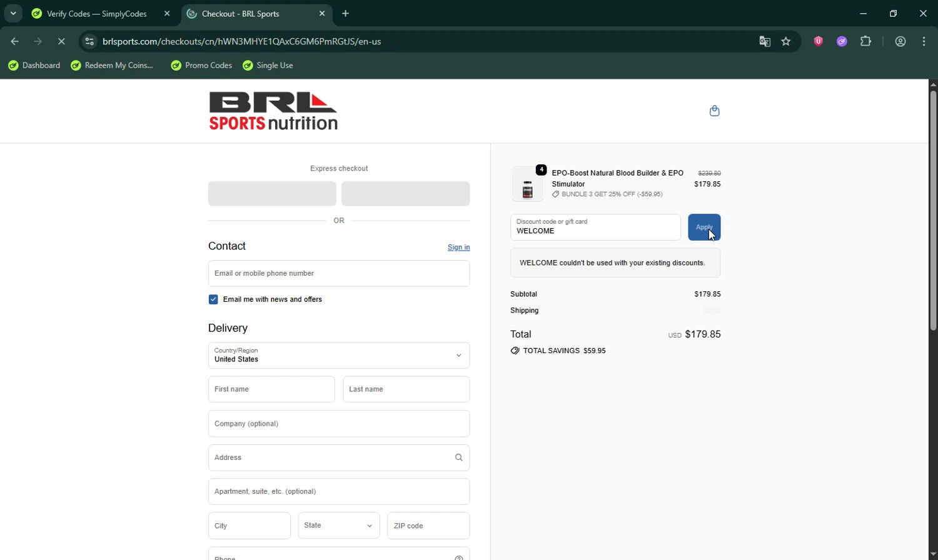Open the Extensions puzzle icon
Screen dimensions: 938x560
coord(865,41)
